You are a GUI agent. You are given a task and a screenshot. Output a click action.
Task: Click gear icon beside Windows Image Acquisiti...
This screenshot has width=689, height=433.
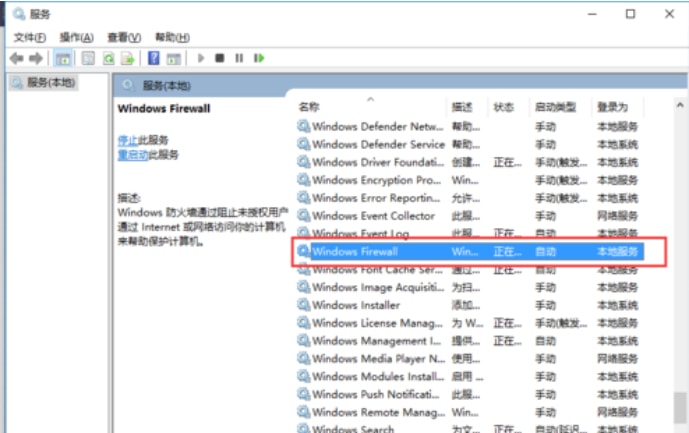(304, 287)
